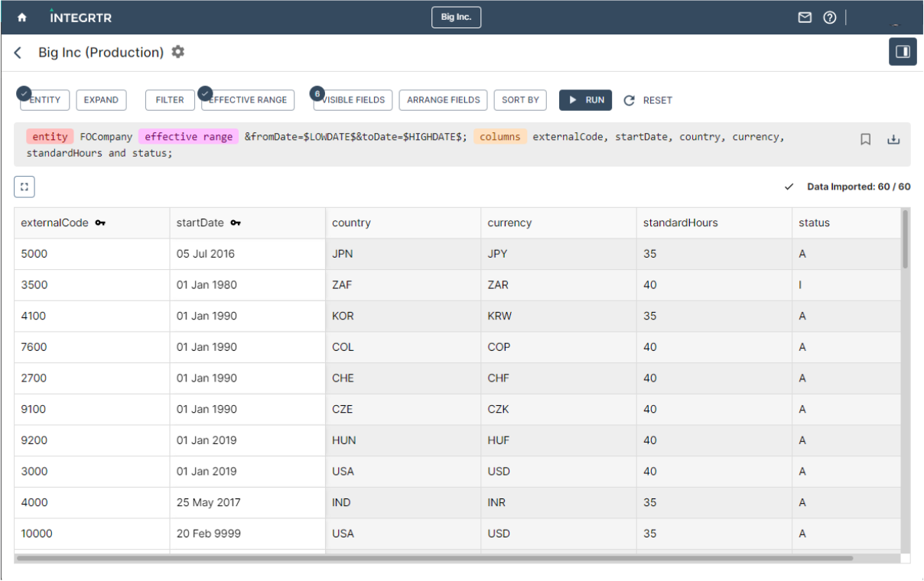The width and height of the screenshot is (924, 581).
Task: Select the HUN country cell
Action: coord(403,440)
